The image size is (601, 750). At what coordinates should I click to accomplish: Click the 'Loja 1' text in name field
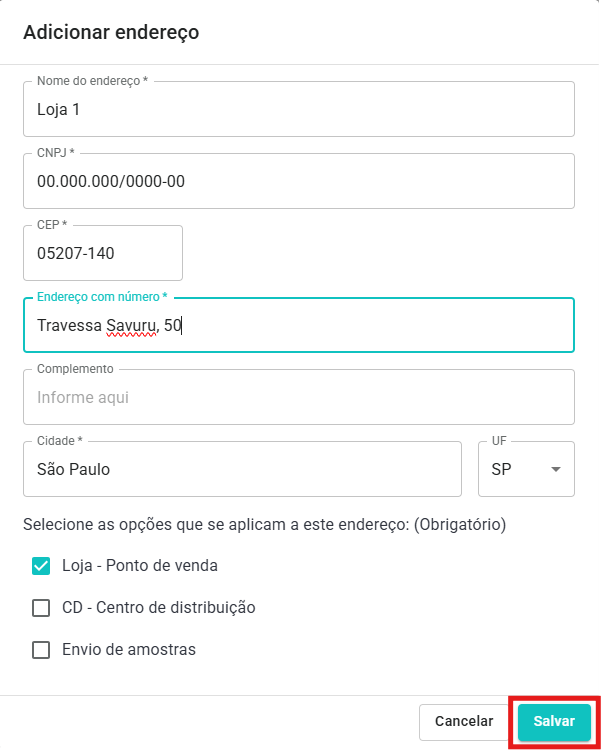[x=58, y=109]
